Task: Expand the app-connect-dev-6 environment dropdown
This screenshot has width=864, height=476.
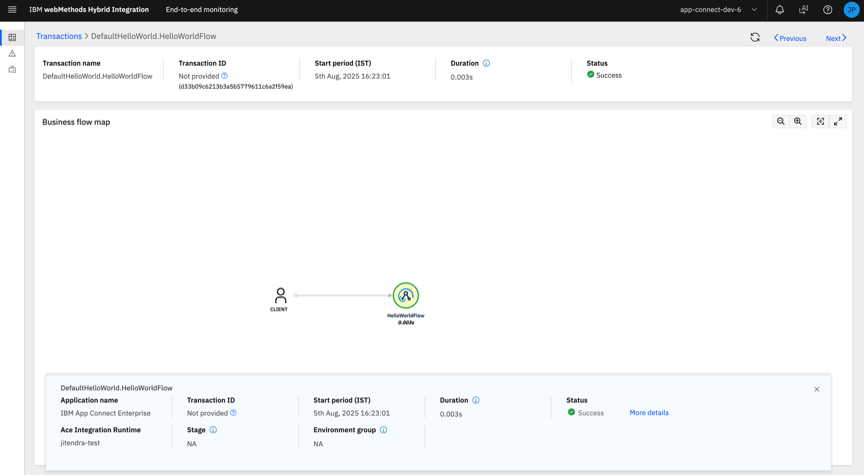Action: (719, 9)
